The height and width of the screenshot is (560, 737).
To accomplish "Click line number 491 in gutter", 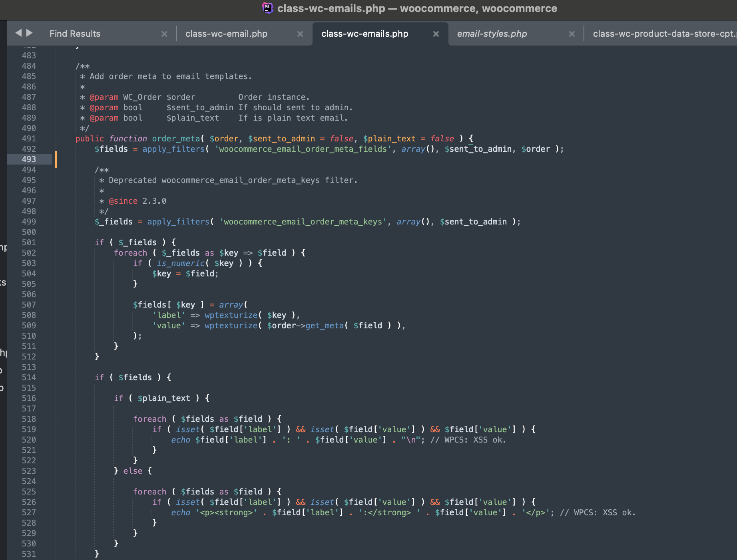I will click(29, 139).
